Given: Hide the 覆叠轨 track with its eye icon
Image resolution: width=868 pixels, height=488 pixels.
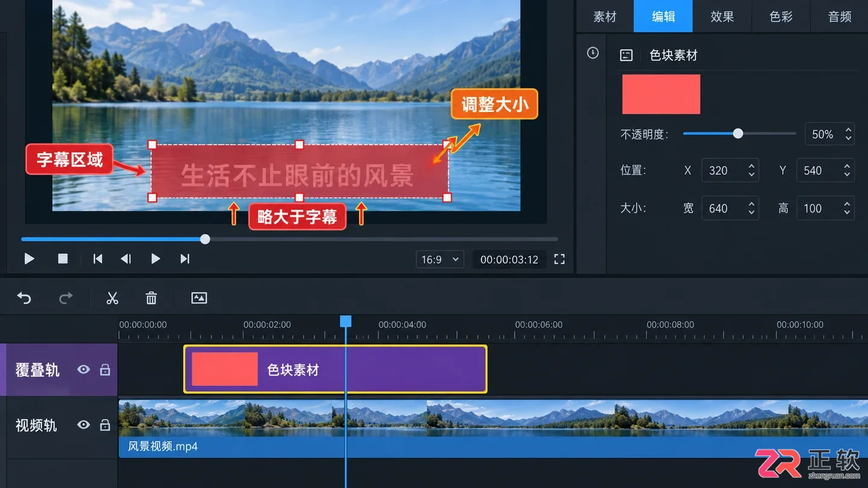Looking at the screenshot, I should [x=84, y=370].
